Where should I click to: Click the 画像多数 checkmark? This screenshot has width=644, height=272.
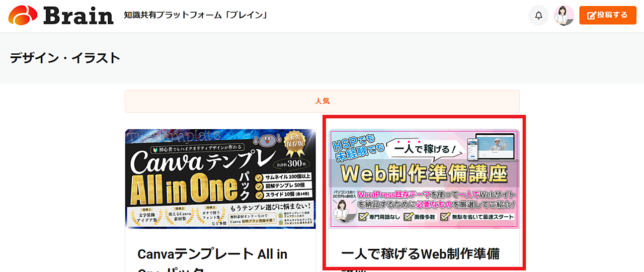tap(409, 217)
